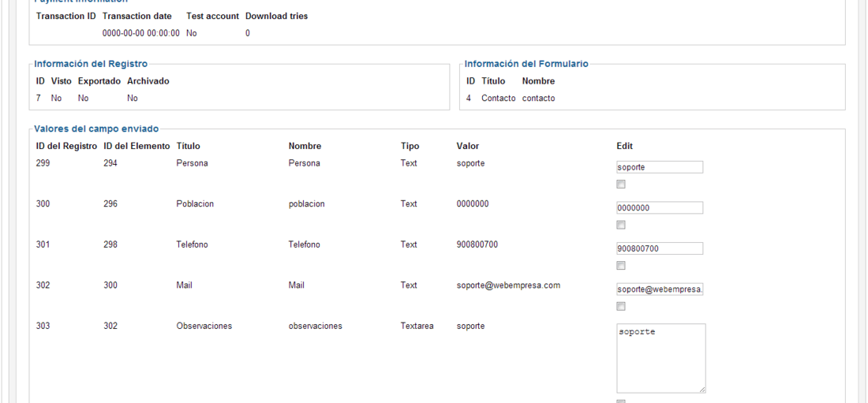The image size is (868, 403).
Task: Click the 'Persona' entry in Título column
Action: pyautogui.click(x=192, y=163)
